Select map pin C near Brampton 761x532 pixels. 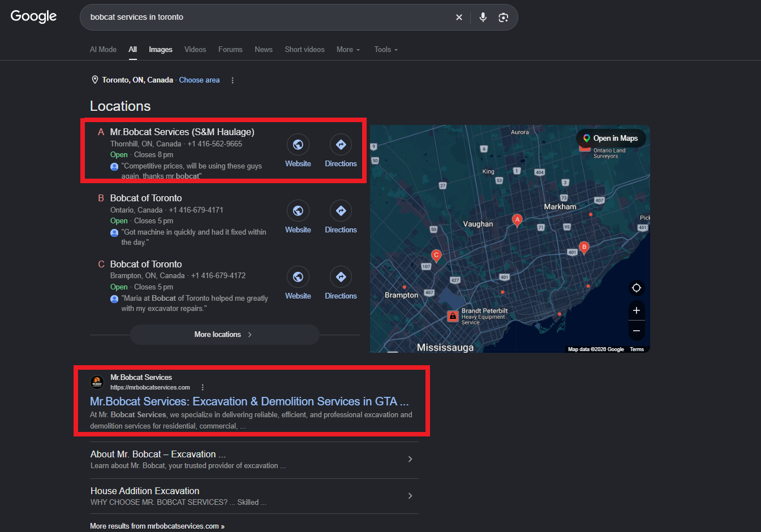click(436, 256)
